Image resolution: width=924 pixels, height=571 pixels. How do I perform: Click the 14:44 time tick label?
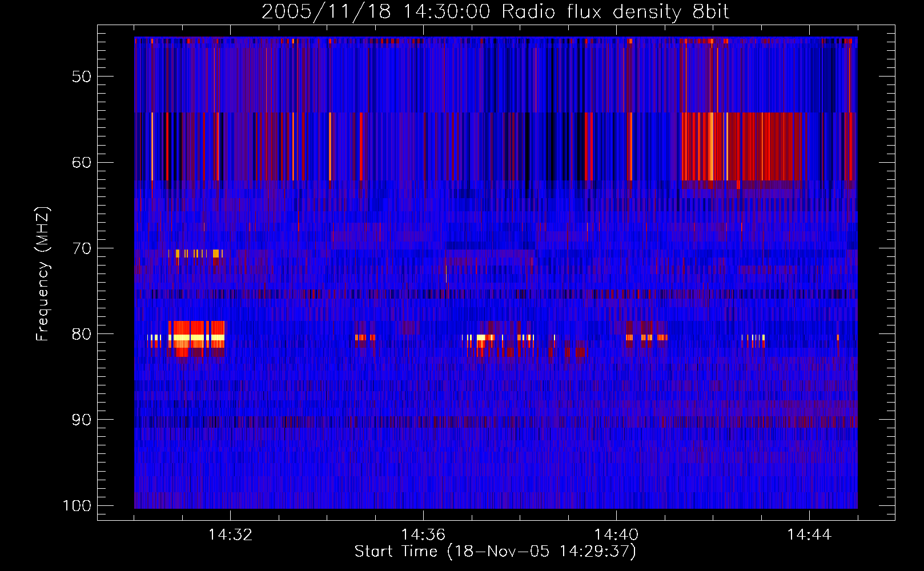pyautogui.click(x=809, y=535)
